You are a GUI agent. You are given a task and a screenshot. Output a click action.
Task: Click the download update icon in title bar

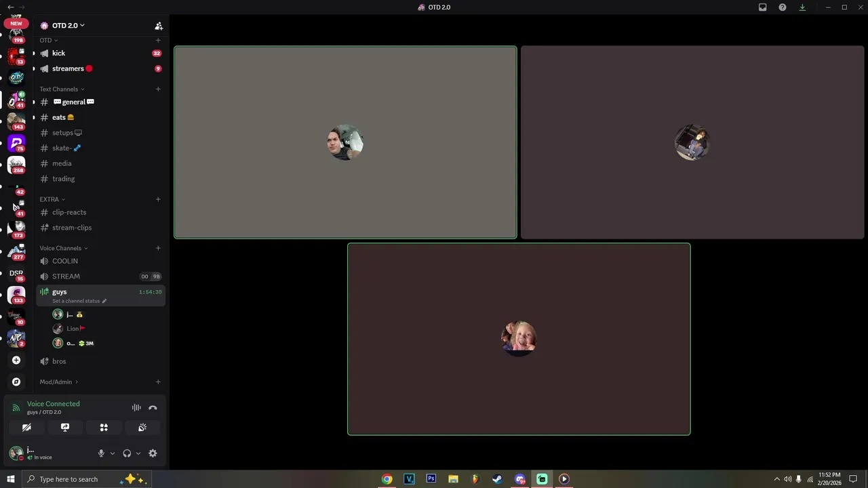tap(802, 7)
